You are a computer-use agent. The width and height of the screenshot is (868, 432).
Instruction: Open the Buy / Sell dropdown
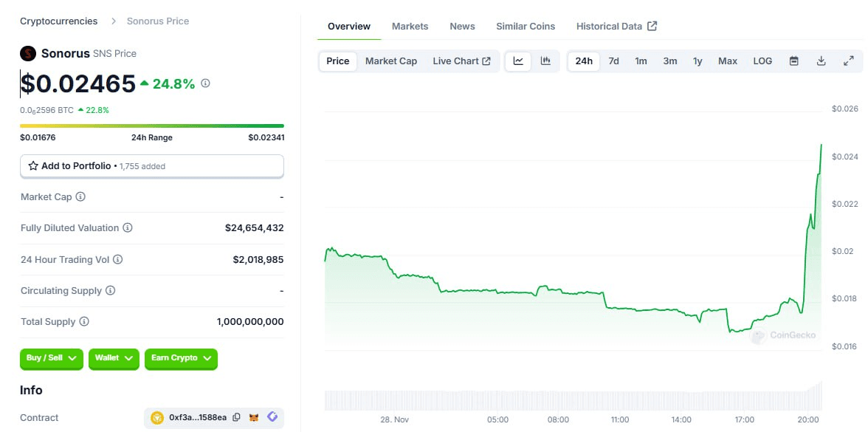click(x=52, y=358)
